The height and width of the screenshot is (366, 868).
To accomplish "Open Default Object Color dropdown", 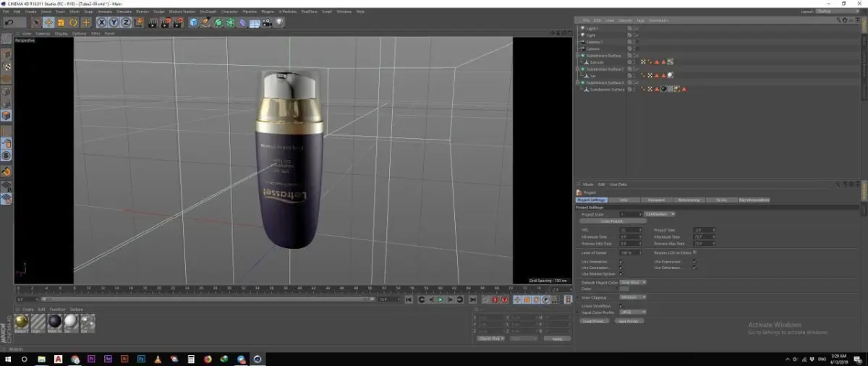I will click(633, 282).
